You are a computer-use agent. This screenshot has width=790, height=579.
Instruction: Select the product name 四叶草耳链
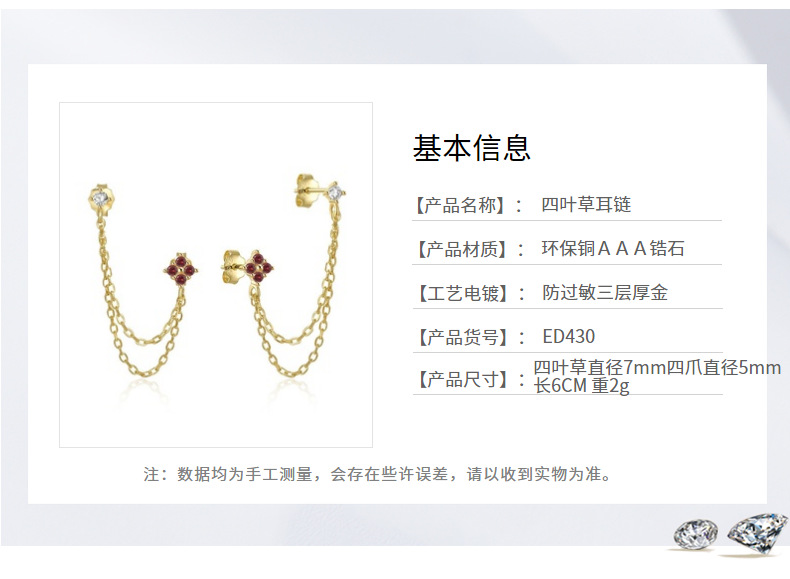click(586, 205)
